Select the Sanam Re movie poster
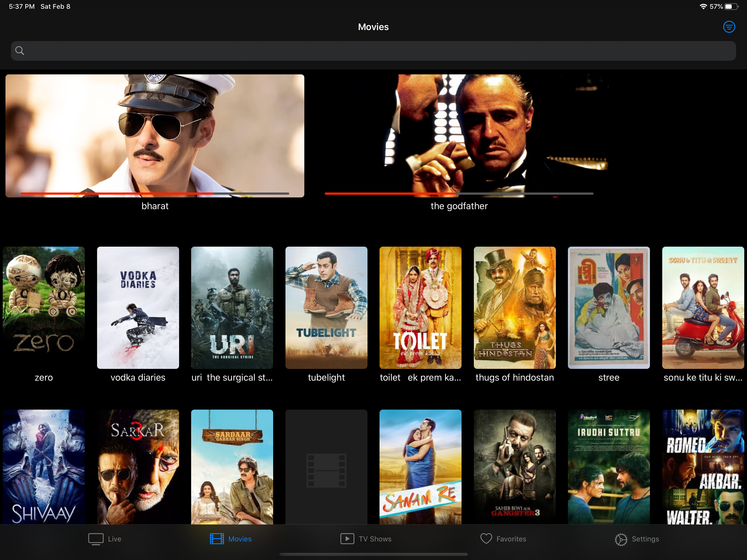This screenshot has height=560, width=747. pyautogui.click(x=420, y=468)
